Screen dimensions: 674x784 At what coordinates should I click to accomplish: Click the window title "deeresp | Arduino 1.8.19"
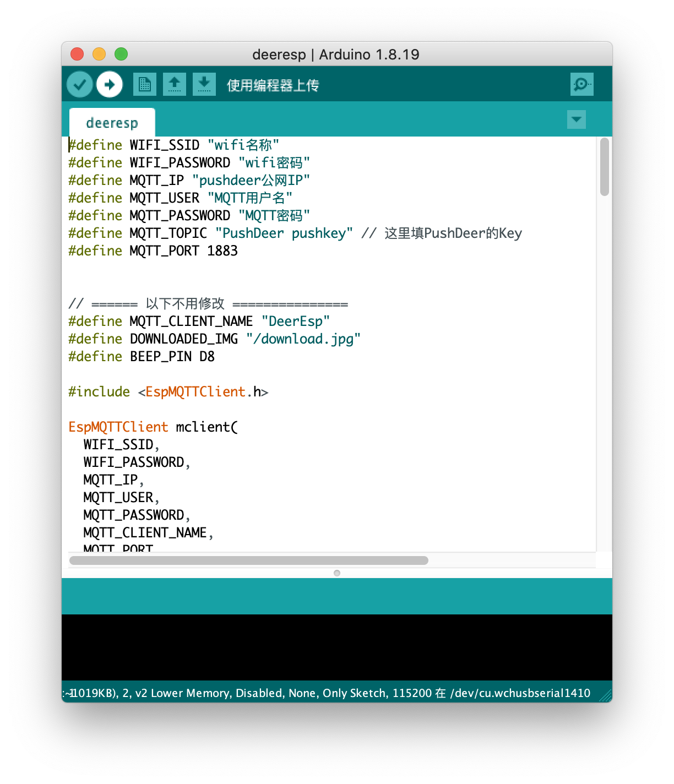(x=336, y=55)
